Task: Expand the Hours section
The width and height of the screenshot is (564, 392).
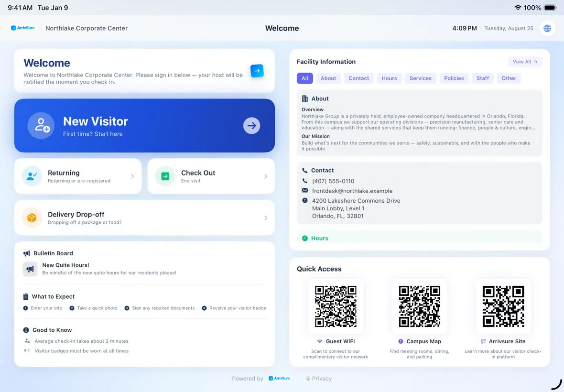Action: [x=419, y=238]
